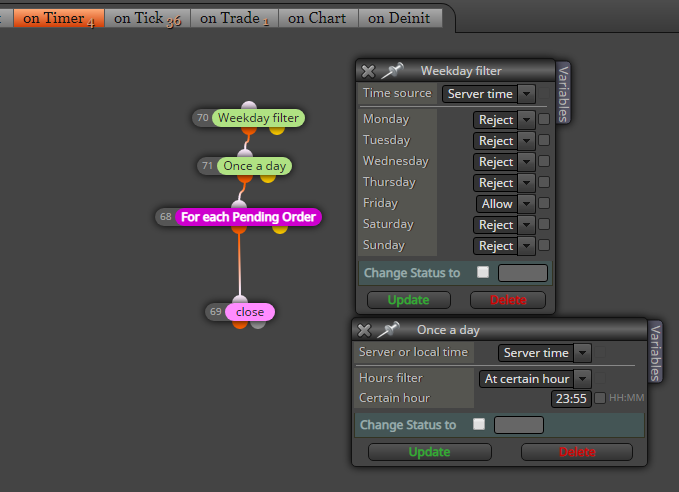Toggle checkbox beside Certain hour HH:MM
Screen dimensions: 679x492
600,398
